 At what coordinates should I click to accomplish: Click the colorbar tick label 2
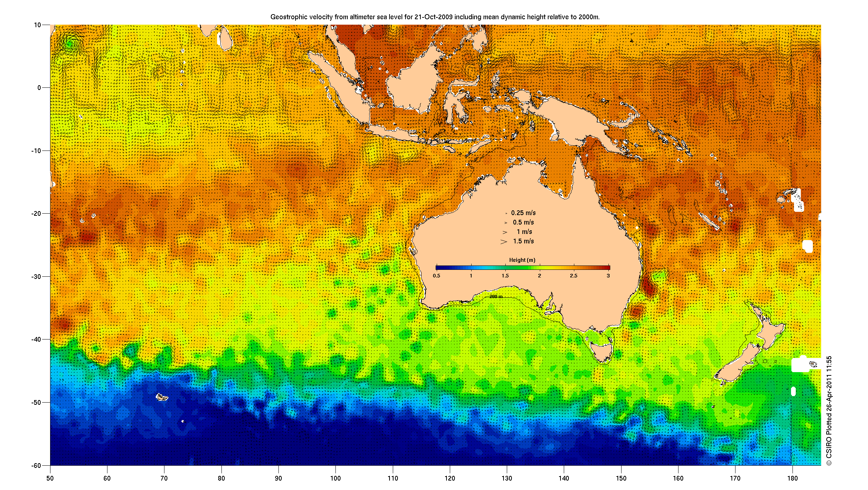click(x=539, y=276)
